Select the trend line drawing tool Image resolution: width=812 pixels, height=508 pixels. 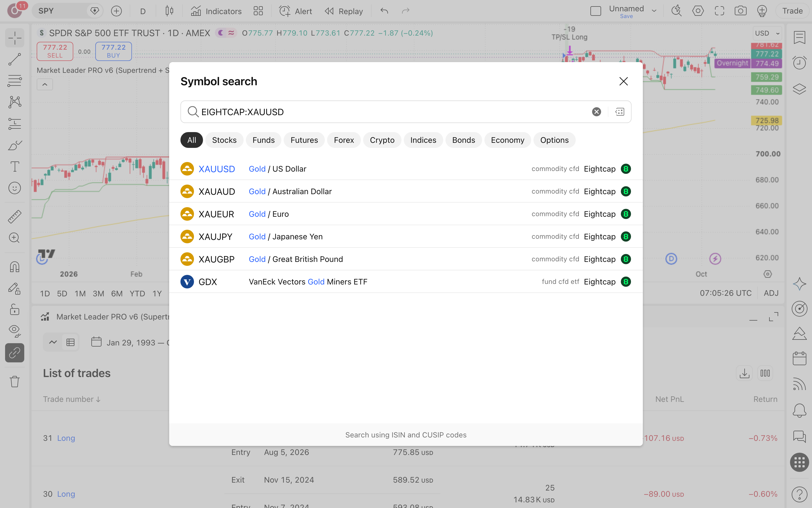(x=15, y=59)
